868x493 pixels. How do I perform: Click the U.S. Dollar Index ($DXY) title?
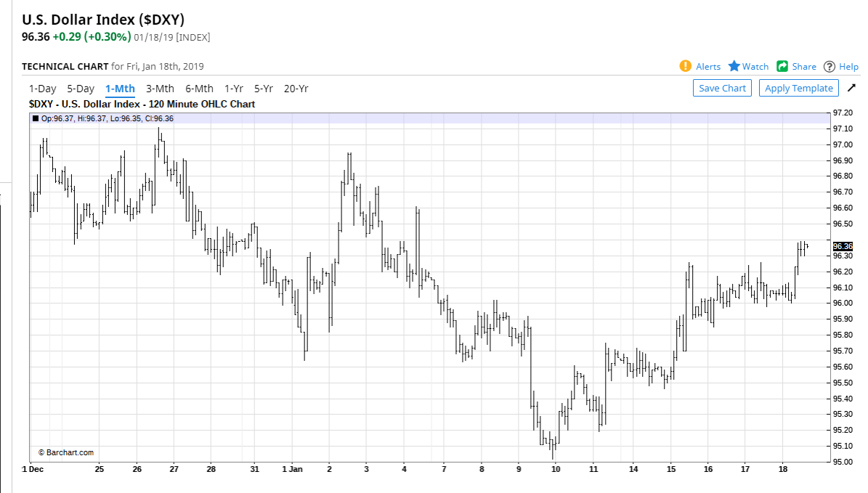click(103, 20)
